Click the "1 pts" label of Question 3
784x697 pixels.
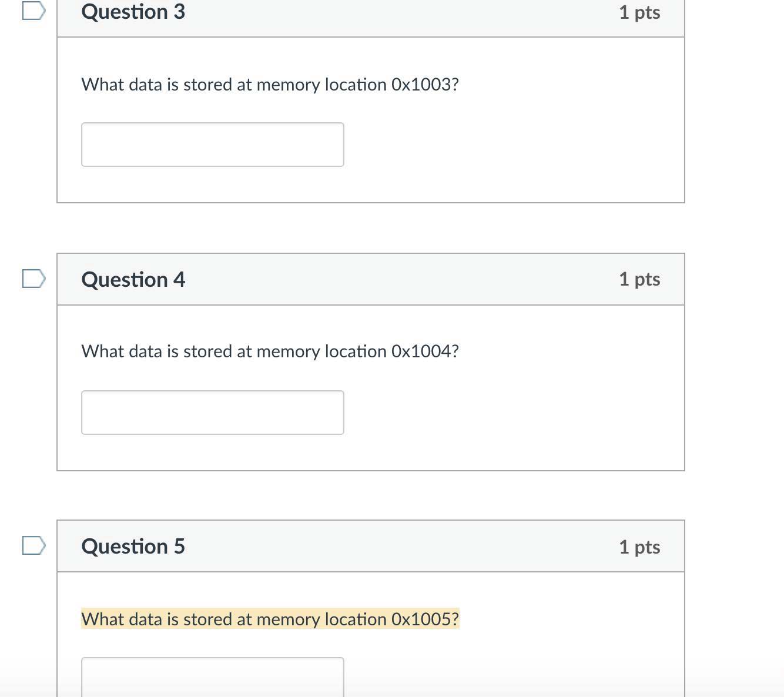tap(639, 12)
